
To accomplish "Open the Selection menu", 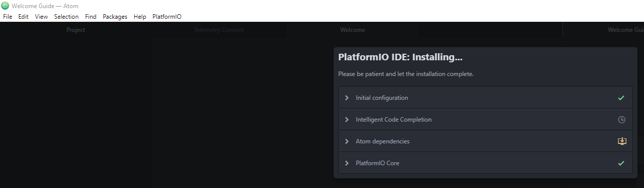I will (66, 17).
